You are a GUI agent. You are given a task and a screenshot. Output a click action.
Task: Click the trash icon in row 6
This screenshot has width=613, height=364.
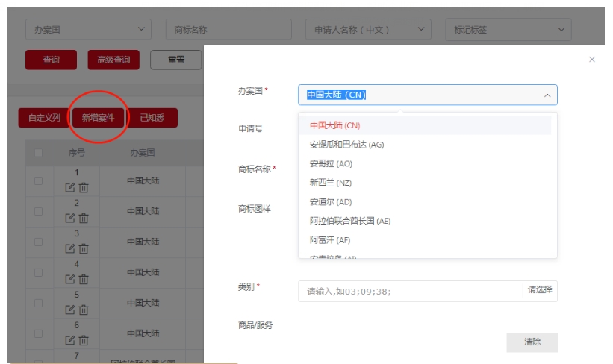pyautogui.click(x=84, y=340)
